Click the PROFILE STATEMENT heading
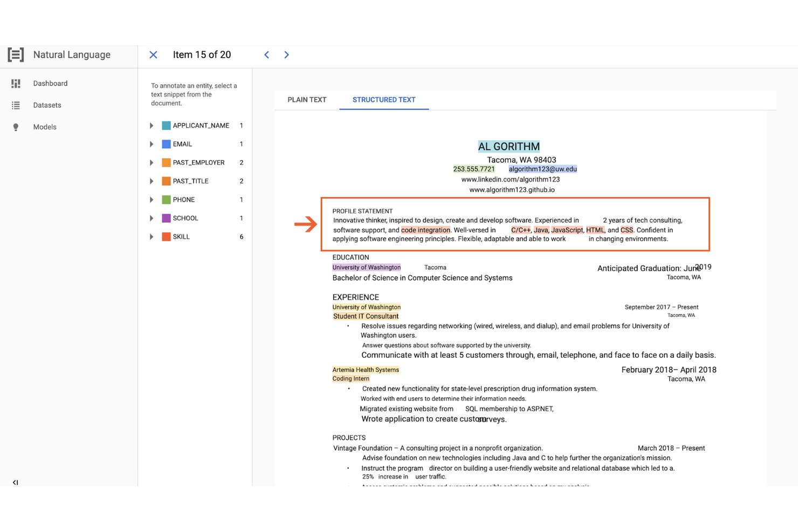 coord(362,211)
